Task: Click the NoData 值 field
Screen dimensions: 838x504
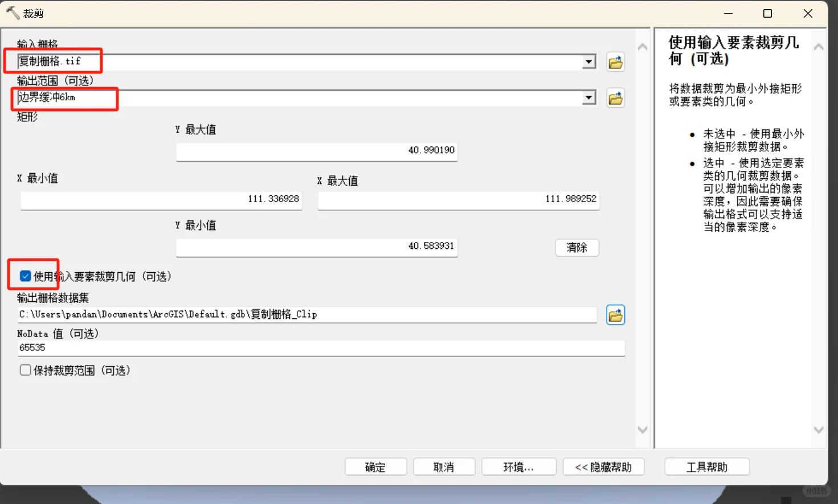Action: click(x=321, y=348)
